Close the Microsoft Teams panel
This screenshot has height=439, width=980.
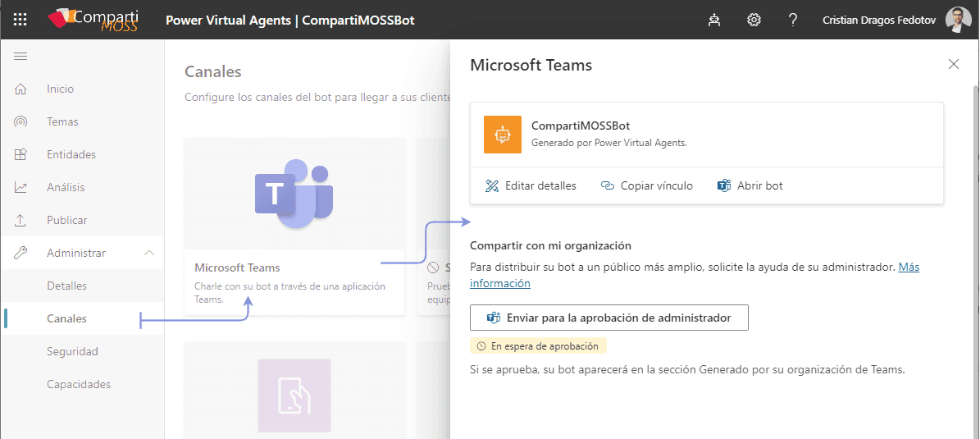pyautogui.click(x=954, y=64)
